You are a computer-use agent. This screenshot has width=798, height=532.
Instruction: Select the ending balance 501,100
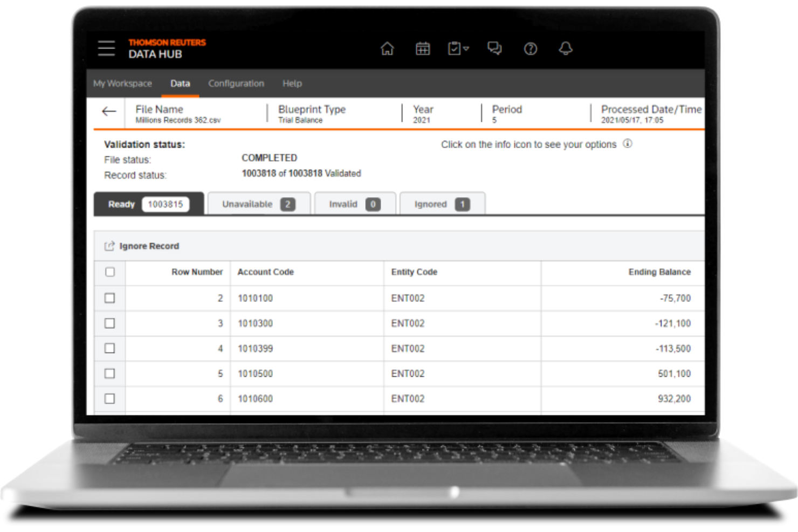pos(674,374)
